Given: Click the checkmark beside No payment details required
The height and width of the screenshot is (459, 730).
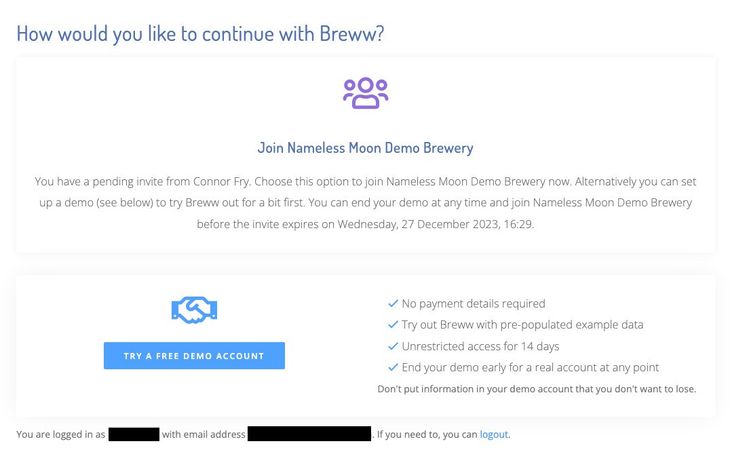Looking at the screenshot, I should (x=392, y=304).
